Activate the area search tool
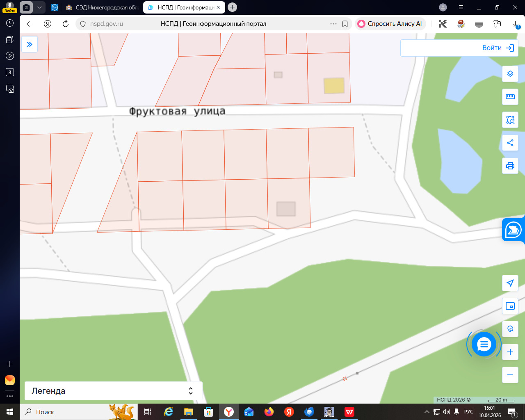 pos(510,120)
